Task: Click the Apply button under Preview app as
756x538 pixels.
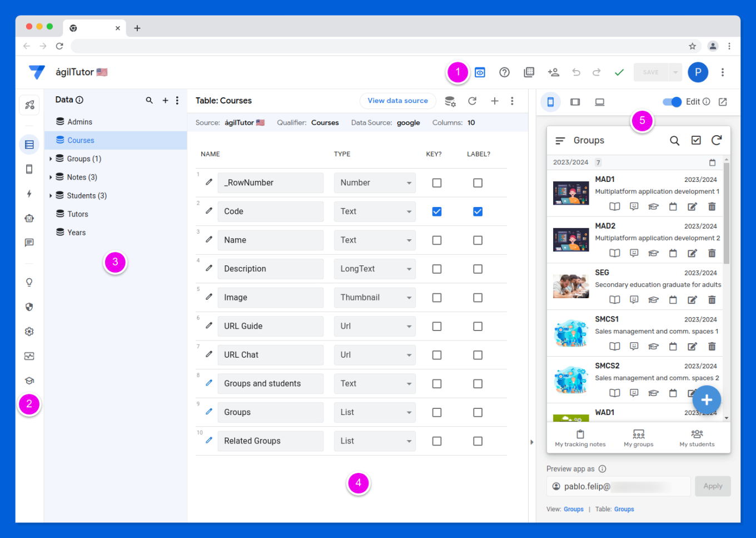Action: (713, 486)
